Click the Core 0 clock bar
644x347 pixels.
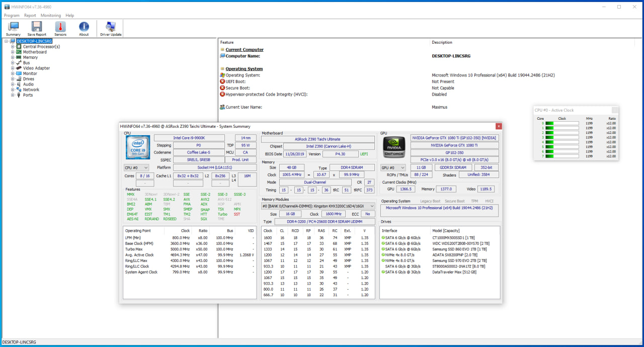[x=562, y=123]
